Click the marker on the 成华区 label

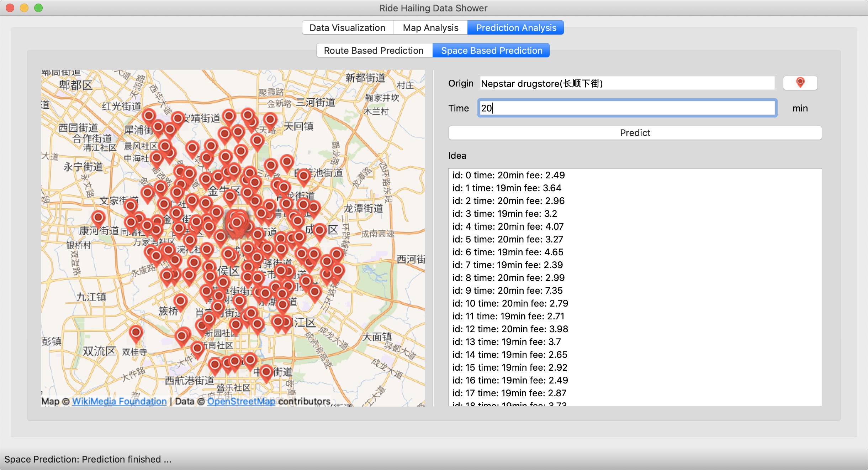coord(319,230)
